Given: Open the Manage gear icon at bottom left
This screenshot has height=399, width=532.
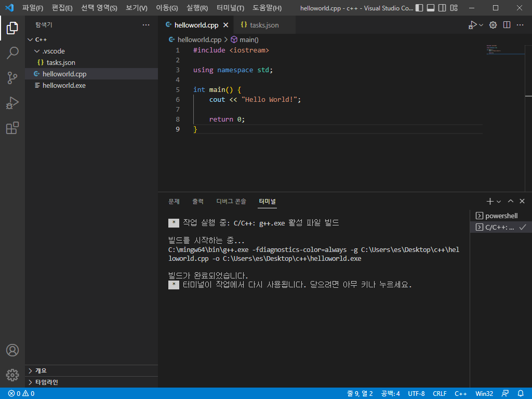Looking at the screenshot, I should (12, 375).
